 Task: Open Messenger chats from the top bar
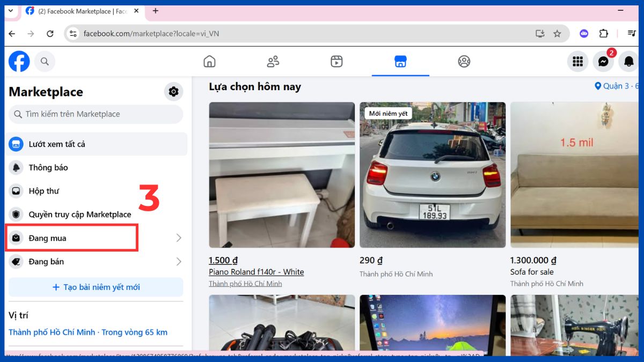pos(603,61)
